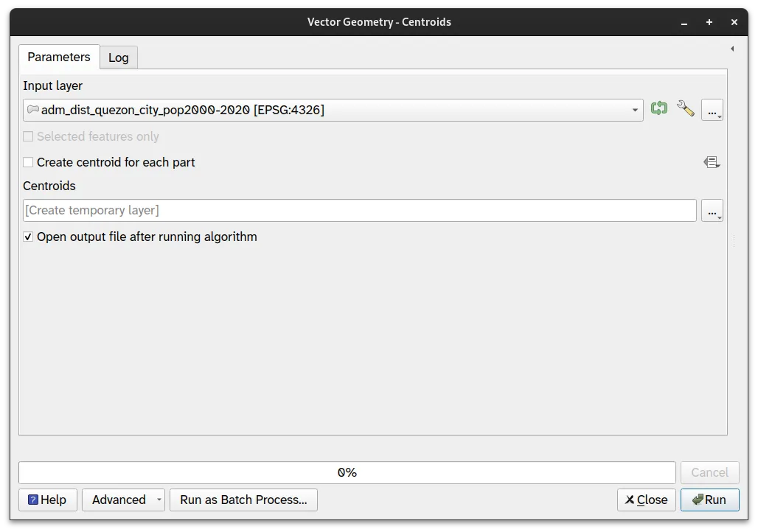
Task: Click the data-defined override icon
Action: pos(712,162)
